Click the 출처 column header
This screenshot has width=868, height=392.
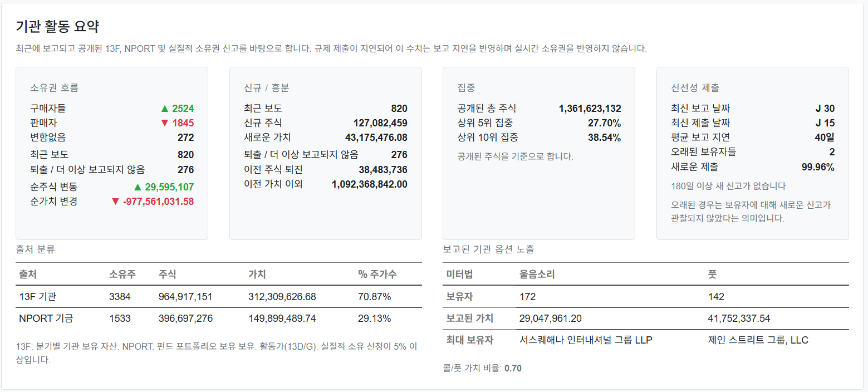28,274
